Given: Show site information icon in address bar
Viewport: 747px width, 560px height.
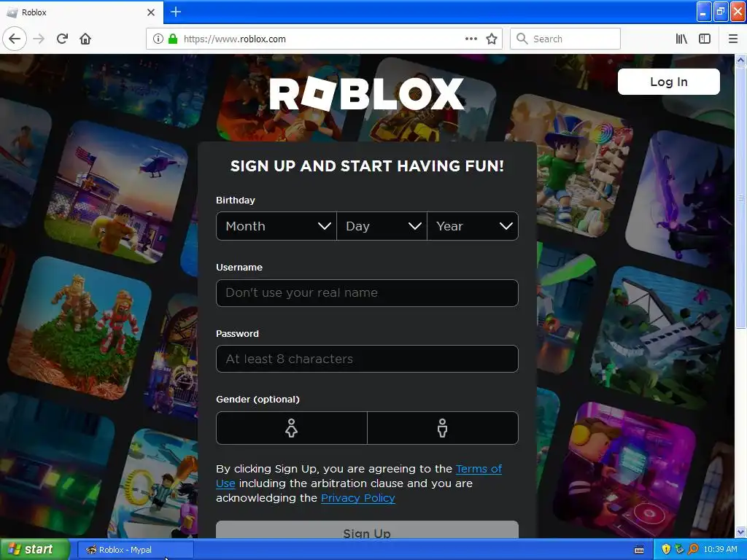Looking at the screenshot, I should coord(158,39).
